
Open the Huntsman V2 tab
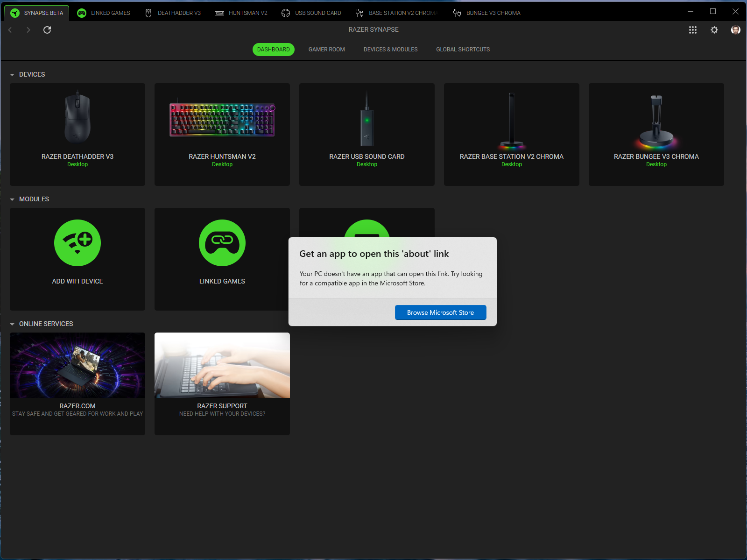[x=241, y=13]
